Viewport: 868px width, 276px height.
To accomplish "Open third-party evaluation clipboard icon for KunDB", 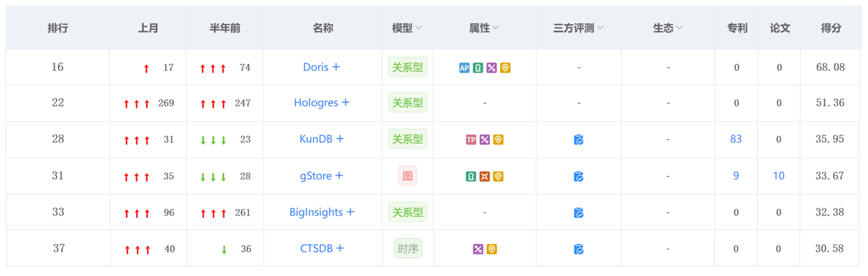I will pyautogui.click(x=578, y=140).
